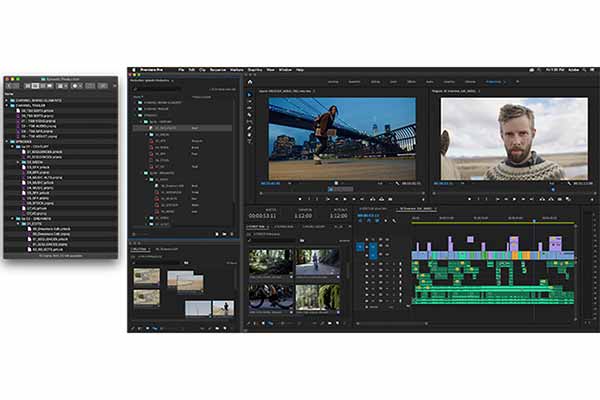This screenshot has height=400, width=600.
Task: Open the Window menu
Action: [x=285, y=70]
